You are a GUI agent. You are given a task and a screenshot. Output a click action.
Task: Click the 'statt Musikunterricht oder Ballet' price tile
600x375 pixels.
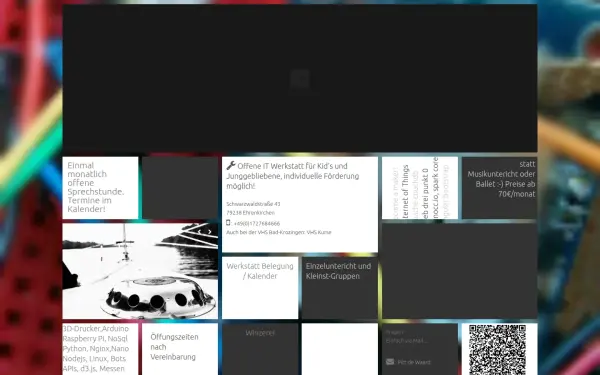pyautogui.click(x=499, y=188)
